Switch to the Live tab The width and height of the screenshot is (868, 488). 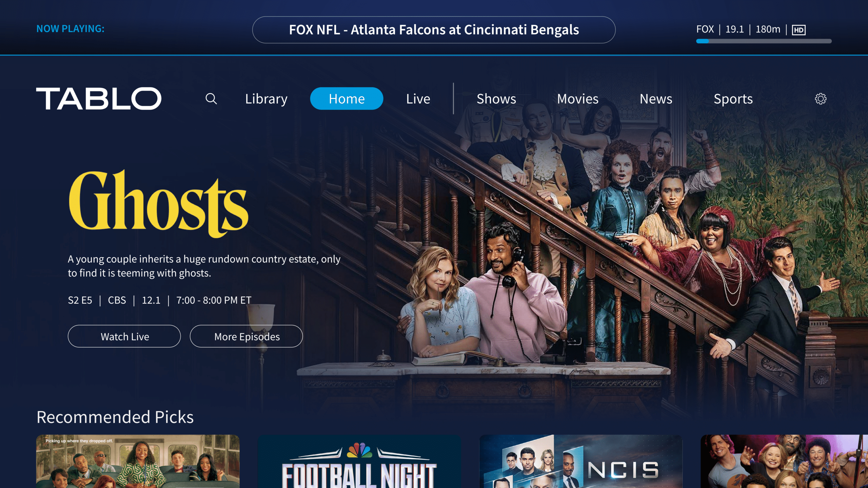click(418, 98)
